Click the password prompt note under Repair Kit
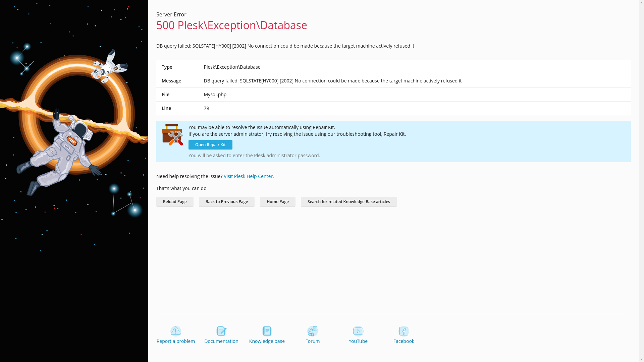 [x=254, y=156]
